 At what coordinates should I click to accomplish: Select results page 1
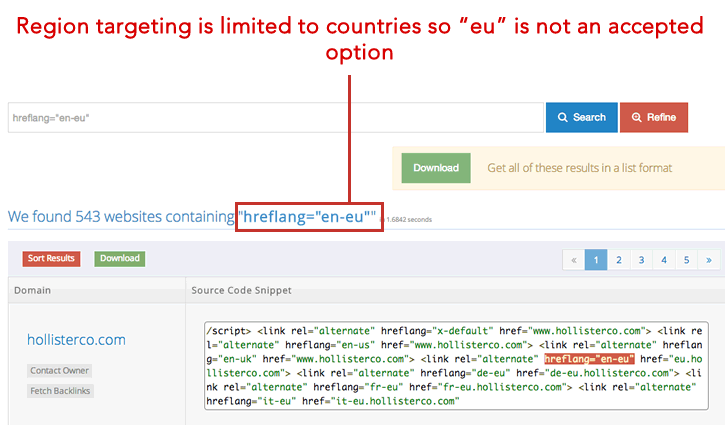click(x=596, y=260)
